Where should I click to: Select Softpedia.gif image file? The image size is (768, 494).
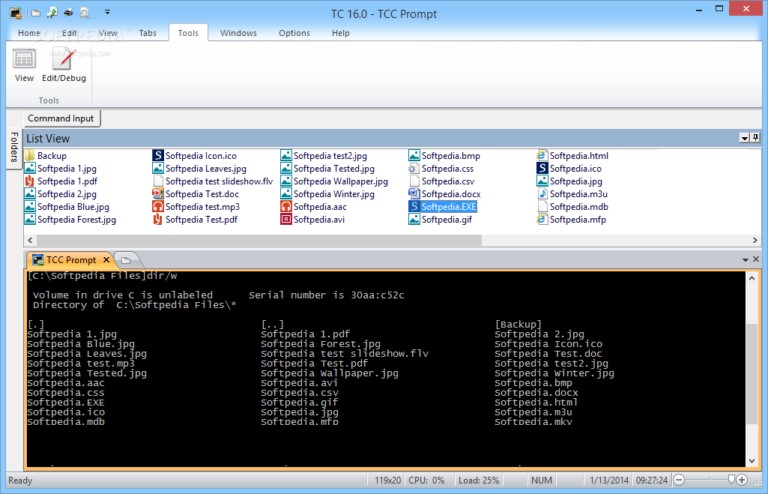(x=440, y=219)
